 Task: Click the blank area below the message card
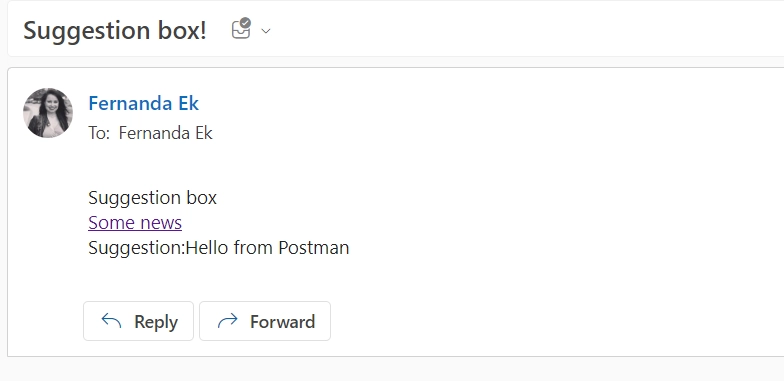(x=395, y=370)
